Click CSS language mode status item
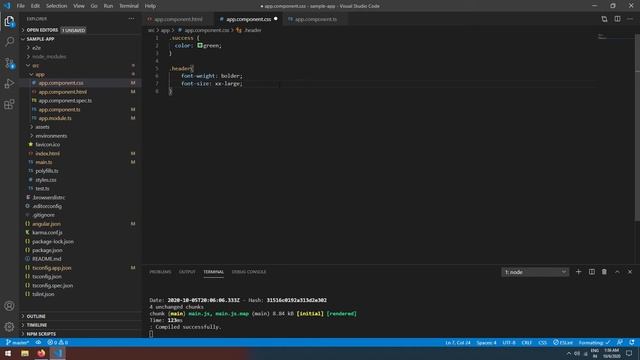The height and width of the screenshot is (360, 640). click(542, 342)
